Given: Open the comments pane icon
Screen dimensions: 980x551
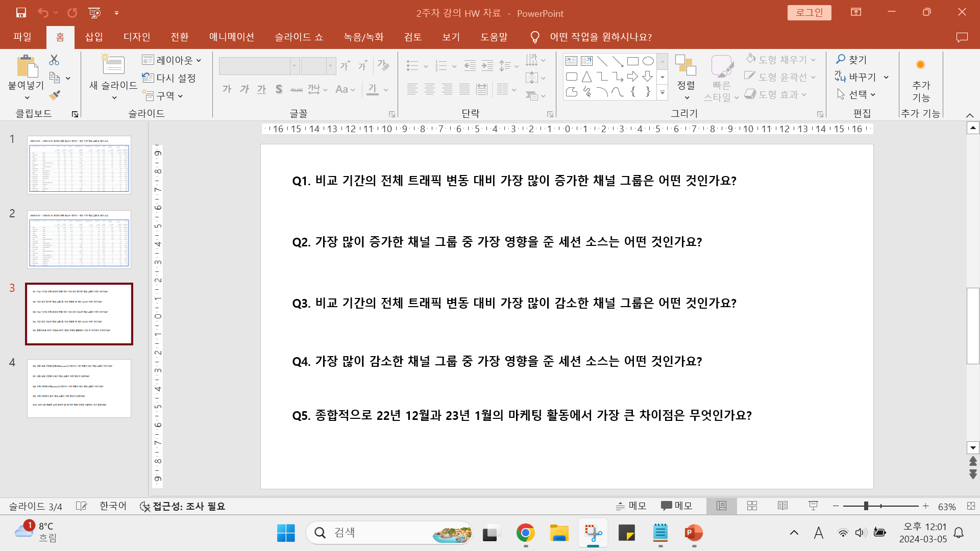Looking at the screenshot, I should pos(962,37).
